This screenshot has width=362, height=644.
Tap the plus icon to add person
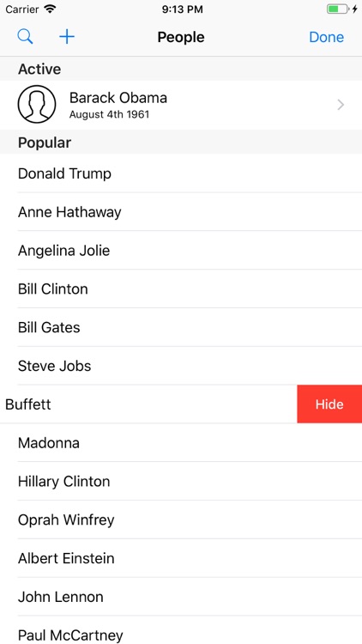(x=67, y=37)
